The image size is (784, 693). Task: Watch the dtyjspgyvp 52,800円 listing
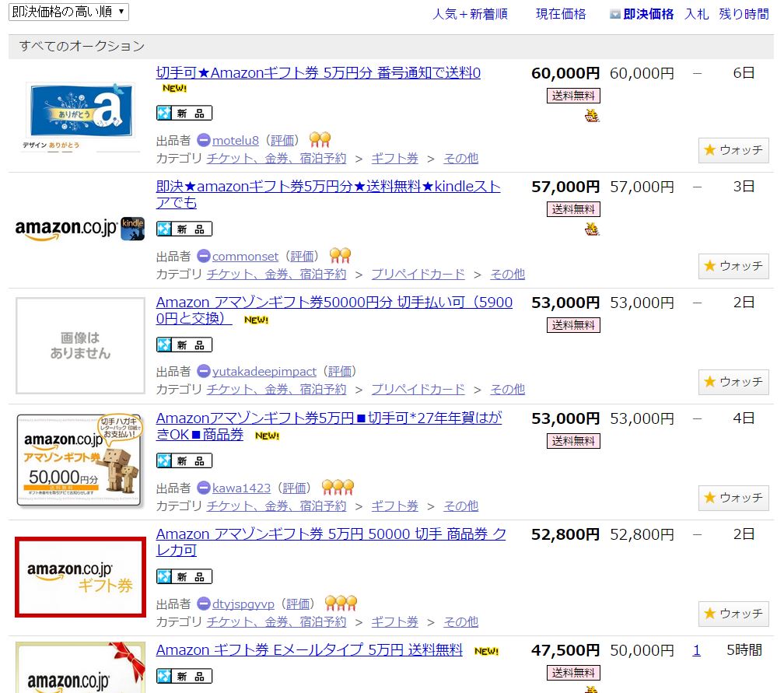733,614
